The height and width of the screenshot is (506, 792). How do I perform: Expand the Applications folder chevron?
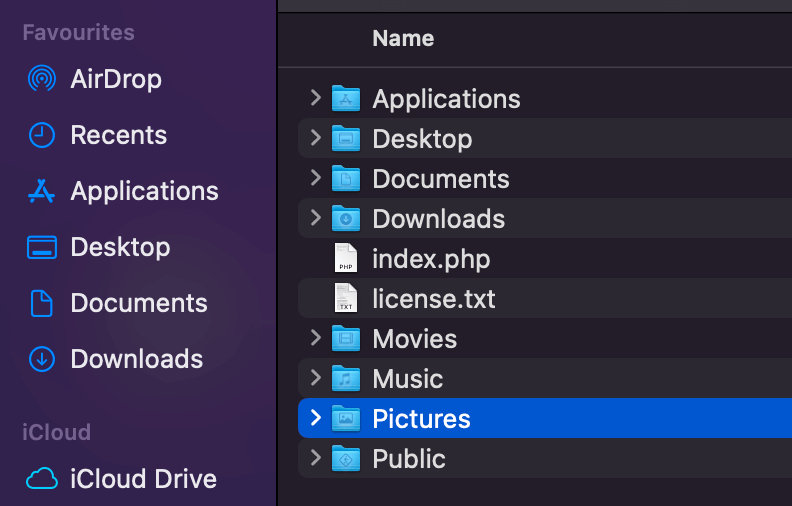(x=316, y=98)
